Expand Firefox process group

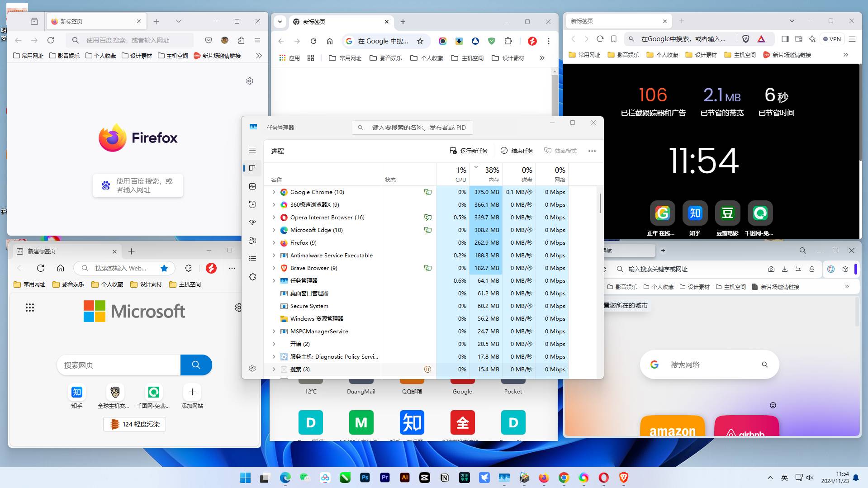274,243
